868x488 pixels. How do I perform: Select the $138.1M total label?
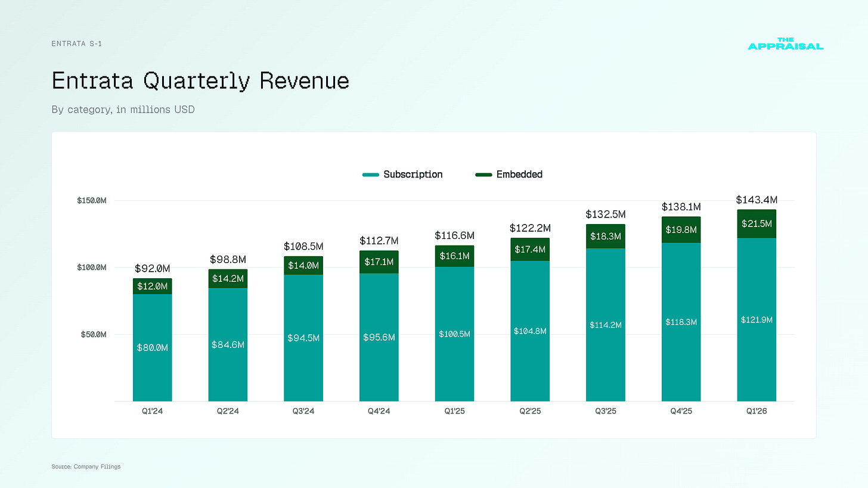coord(681,207)
